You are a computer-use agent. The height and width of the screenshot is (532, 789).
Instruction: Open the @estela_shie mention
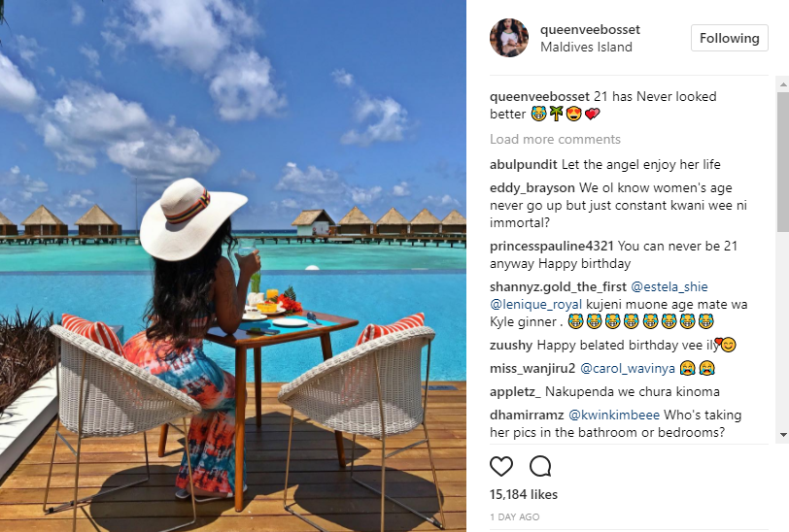tap(669, 286)
